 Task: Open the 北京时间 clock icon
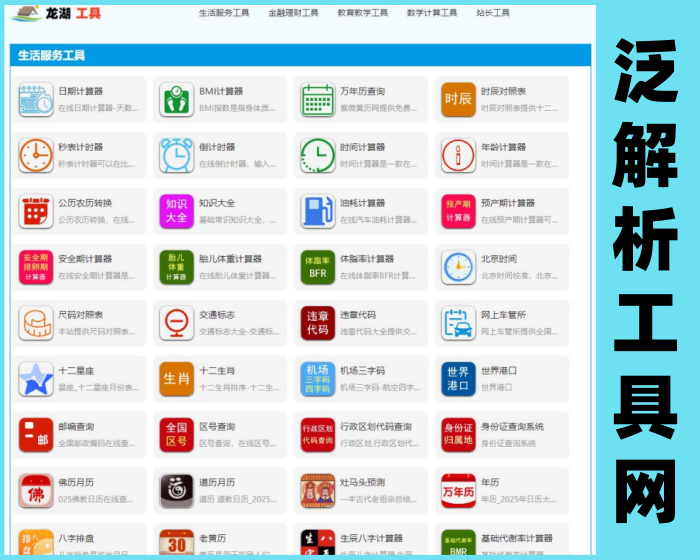tap(459, 267)
